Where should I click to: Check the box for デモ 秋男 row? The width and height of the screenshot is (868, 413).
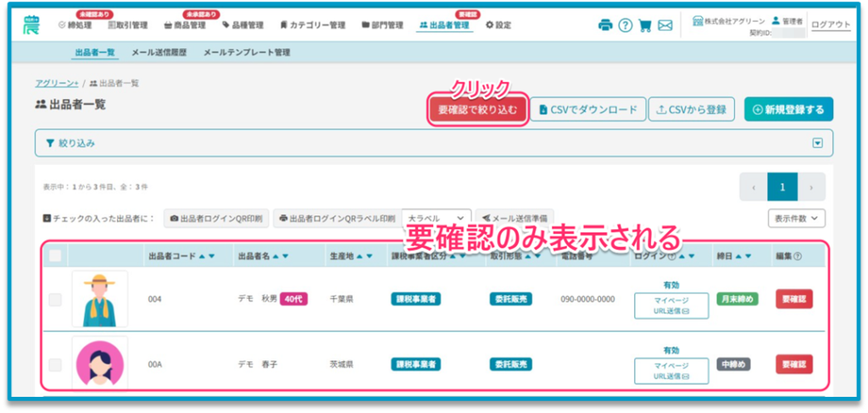pos(55,299)
